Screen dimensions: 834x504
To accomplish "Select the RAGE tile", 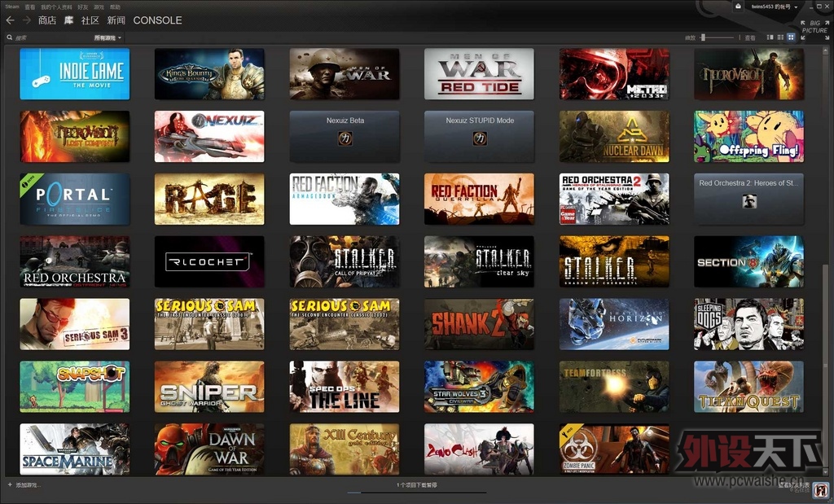I will point(209,199).
